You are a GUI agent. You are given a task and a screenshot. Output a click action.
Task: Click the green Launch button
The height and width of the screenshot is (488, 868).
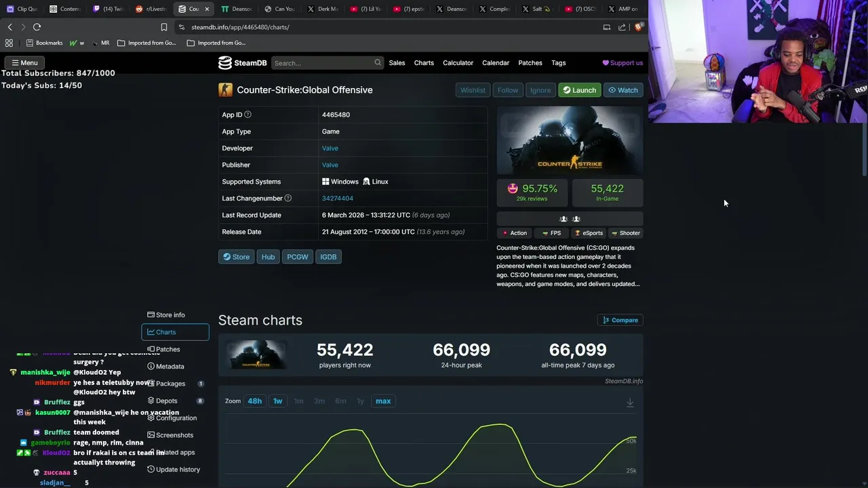pyautogui.click(x=580, y=90)
